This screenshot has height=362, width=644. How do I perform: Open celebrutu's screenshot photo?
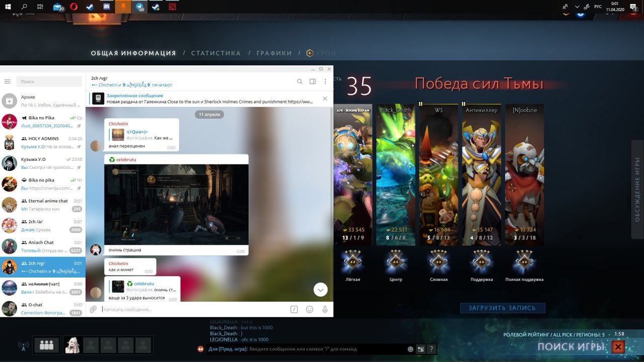click(x=176, y=205)
